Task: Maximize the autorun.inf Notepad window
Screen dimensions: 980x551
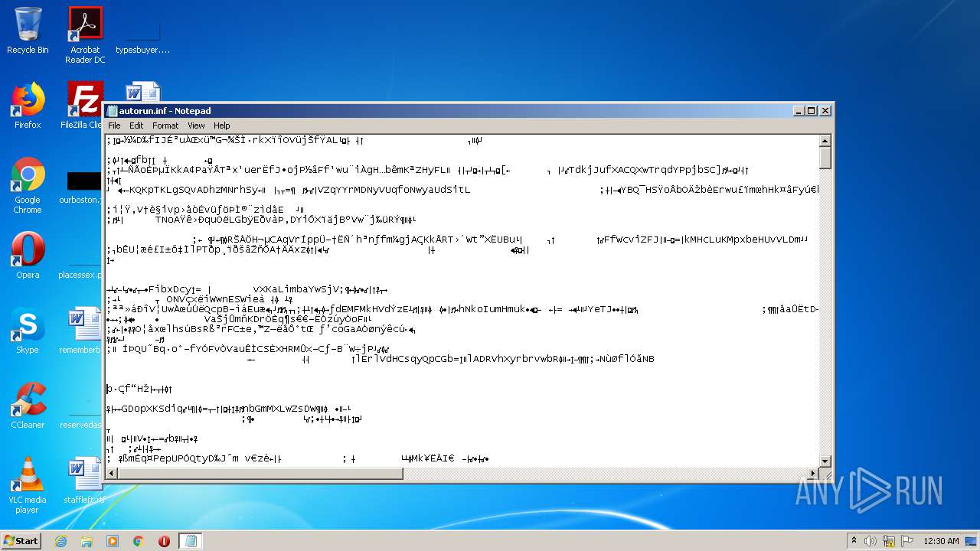Action: pyautogui.click(x=812, y=111)
